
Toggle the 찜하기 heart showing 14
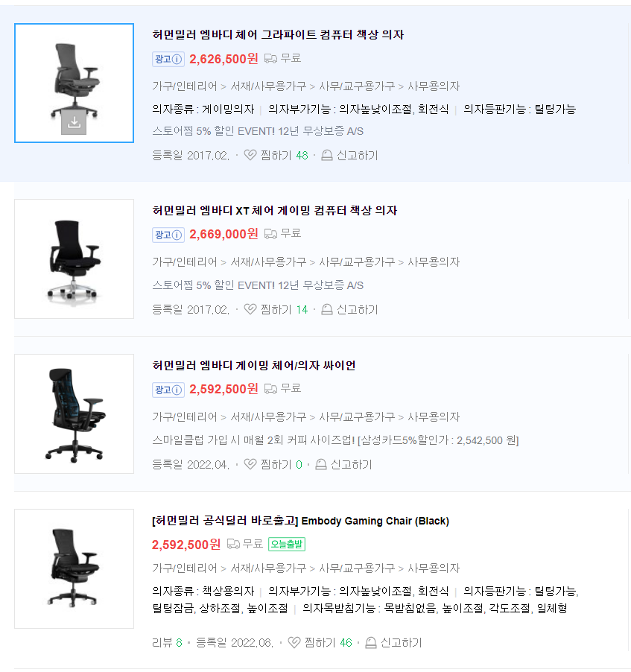250,309
